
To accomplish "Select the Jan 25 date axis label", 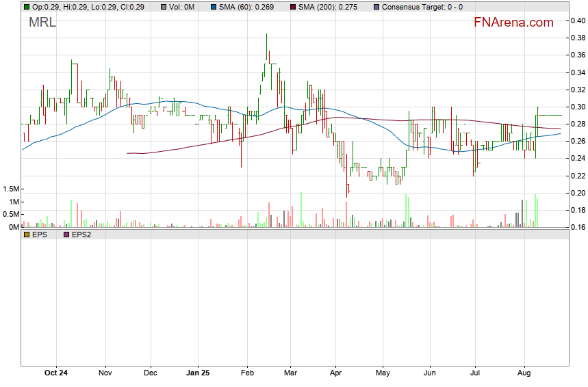I will (198, 373).
